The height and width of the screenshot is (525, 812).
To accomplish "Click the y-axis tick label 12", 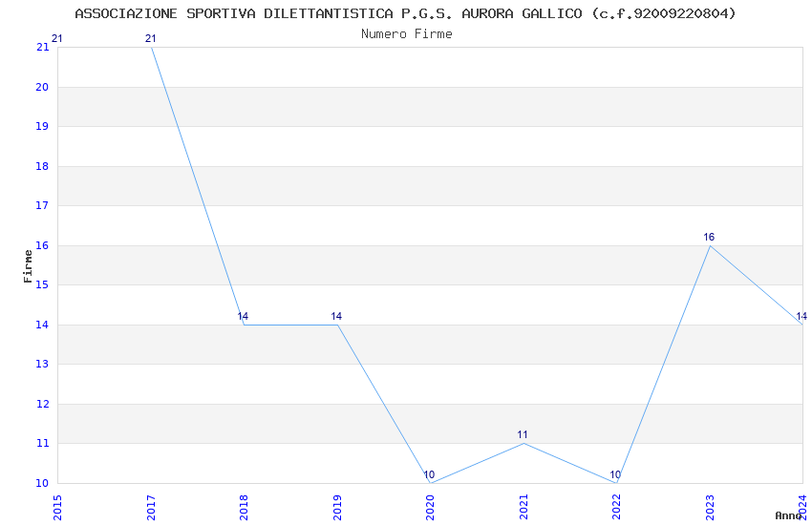I will point(42,404).
